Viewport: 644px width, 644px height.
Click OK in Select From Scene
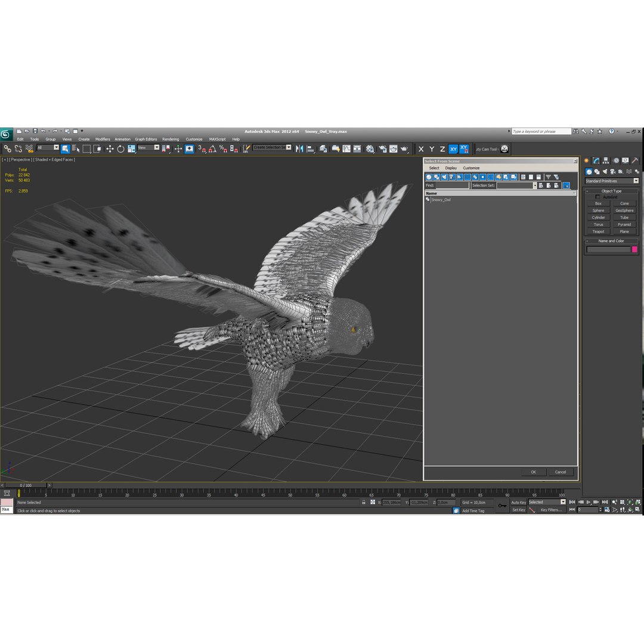(533, 472)
